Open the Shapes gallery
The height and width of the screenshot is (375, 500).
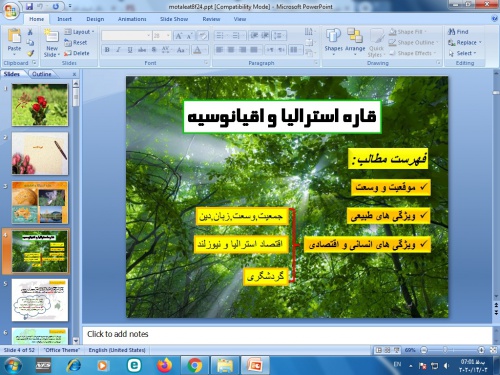click(333, 40)
